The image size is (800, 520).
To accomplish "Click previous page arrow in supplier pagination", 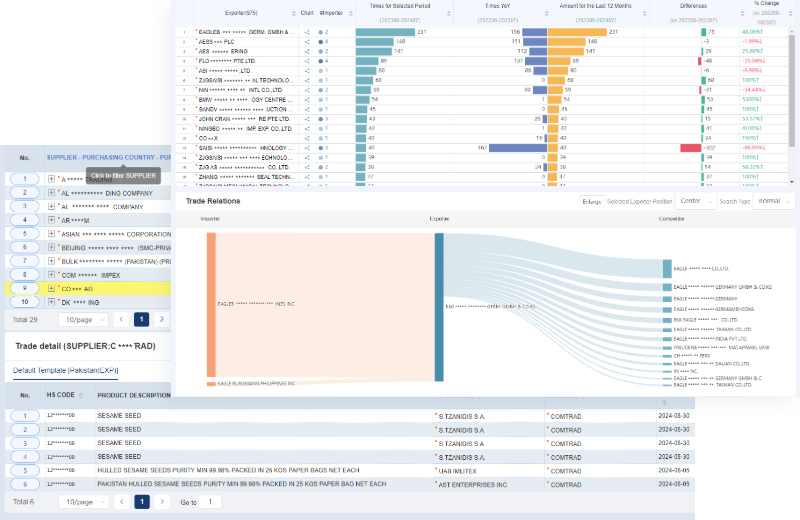I will [120, 320].
